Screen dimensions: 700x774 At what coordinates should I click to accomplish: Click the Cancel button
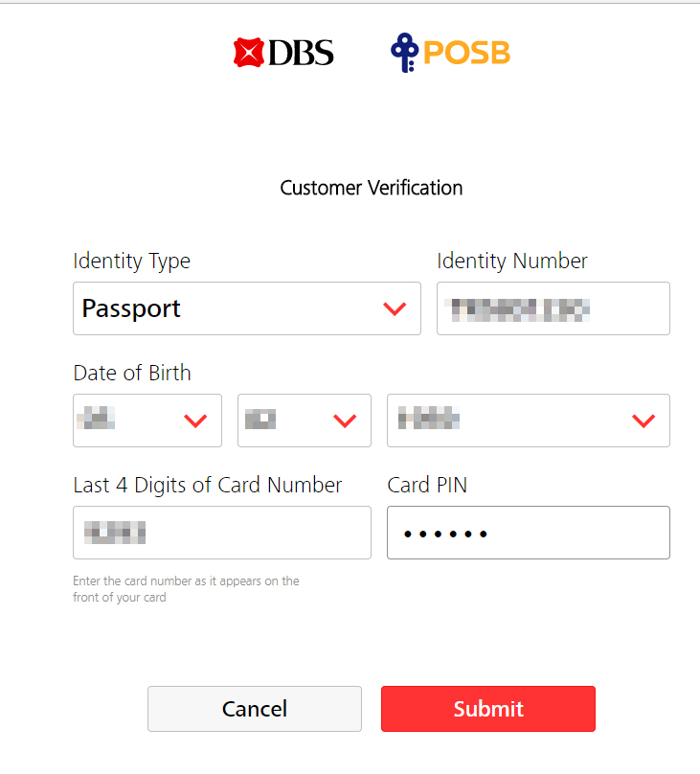point(255,709)
